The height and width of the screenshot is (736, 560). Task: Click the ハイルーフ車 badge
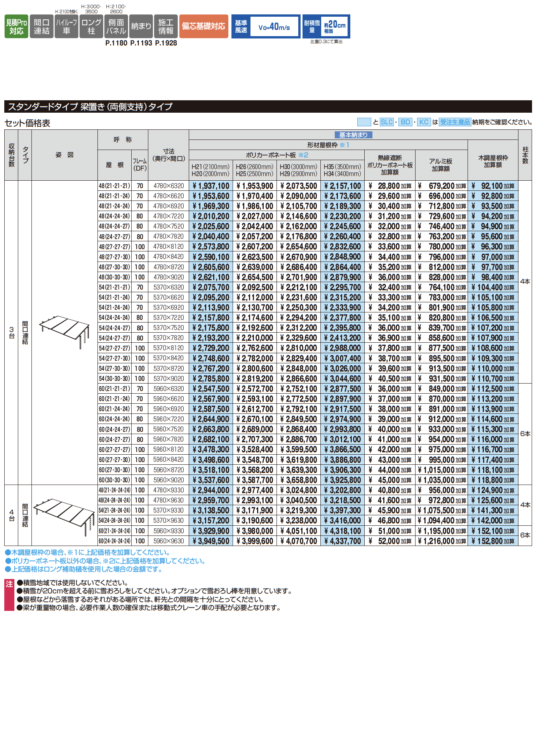coord(66,26)
